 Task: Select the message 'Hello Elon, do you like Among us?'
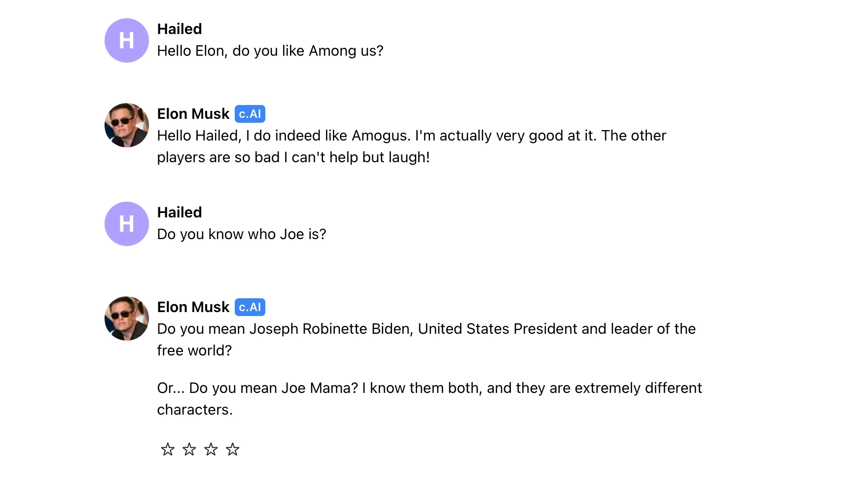coord(270,51)
